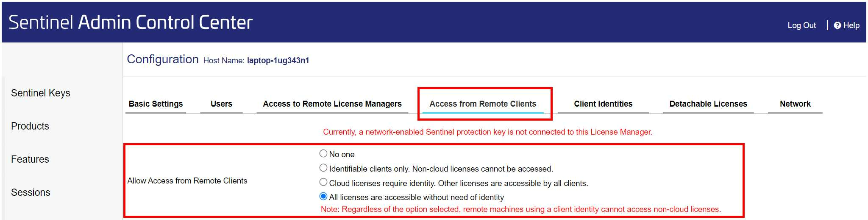Click the Help link text
Viewport: 868px width, 220px height.
[851, 25]
